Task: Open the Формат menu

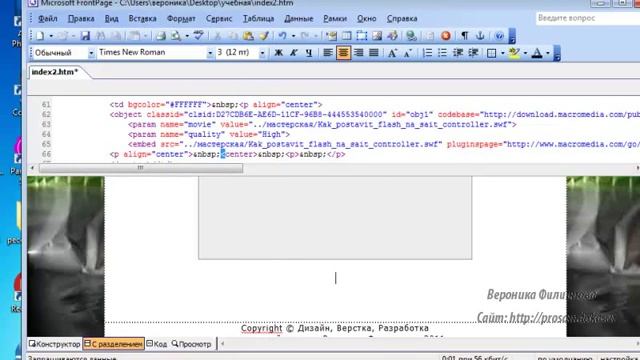Action: pos(181,19)
